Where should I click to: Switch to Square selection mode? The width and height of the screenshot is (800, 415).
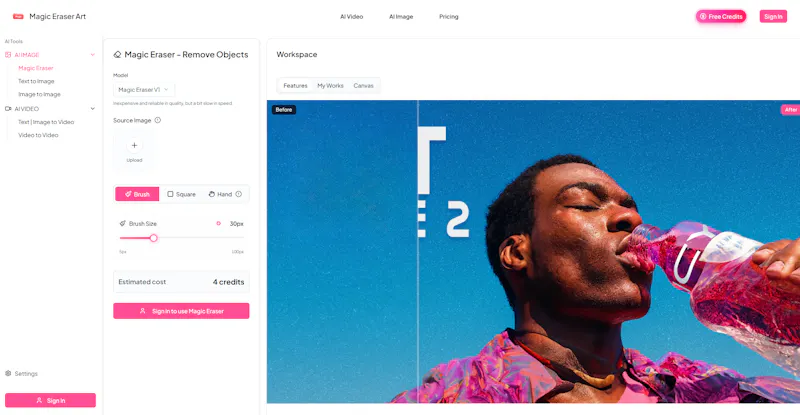(182, 194)
